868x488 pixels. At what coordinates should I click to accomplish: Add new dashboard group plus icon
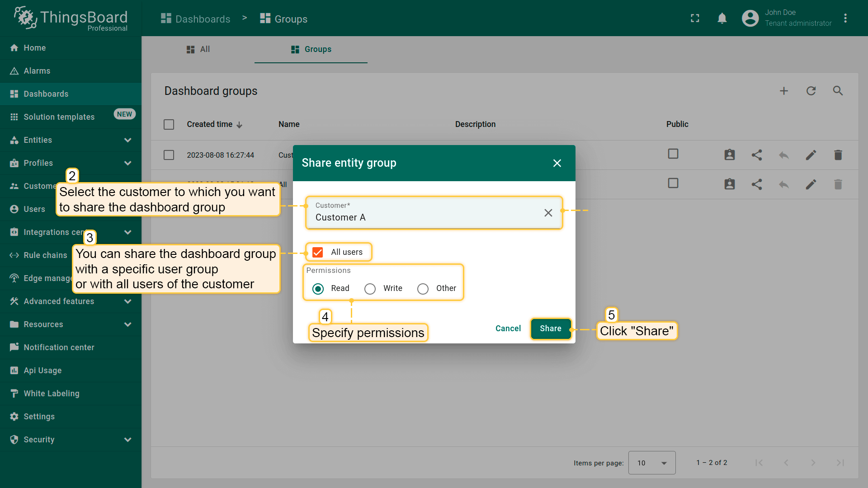point(784,91)
